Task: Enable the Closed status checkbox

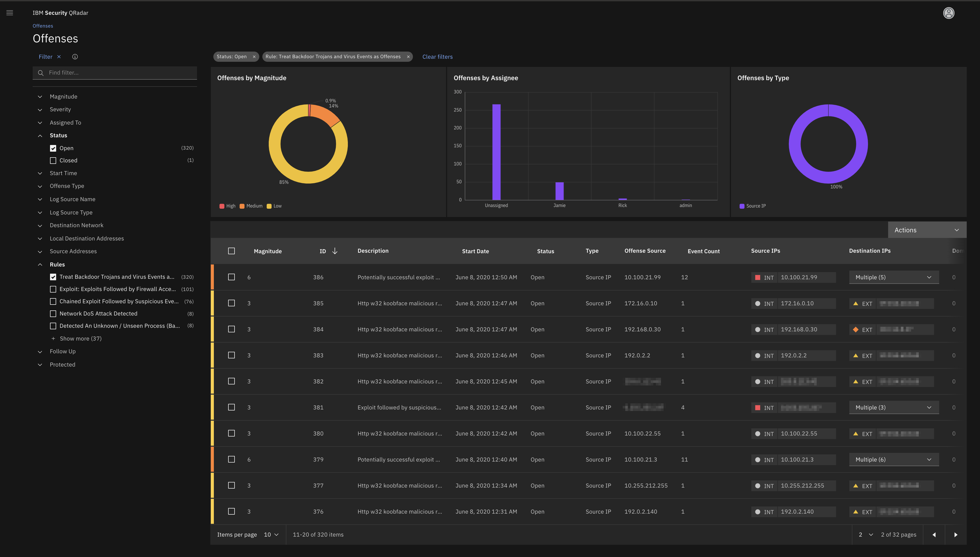Action: coord(53,160)
